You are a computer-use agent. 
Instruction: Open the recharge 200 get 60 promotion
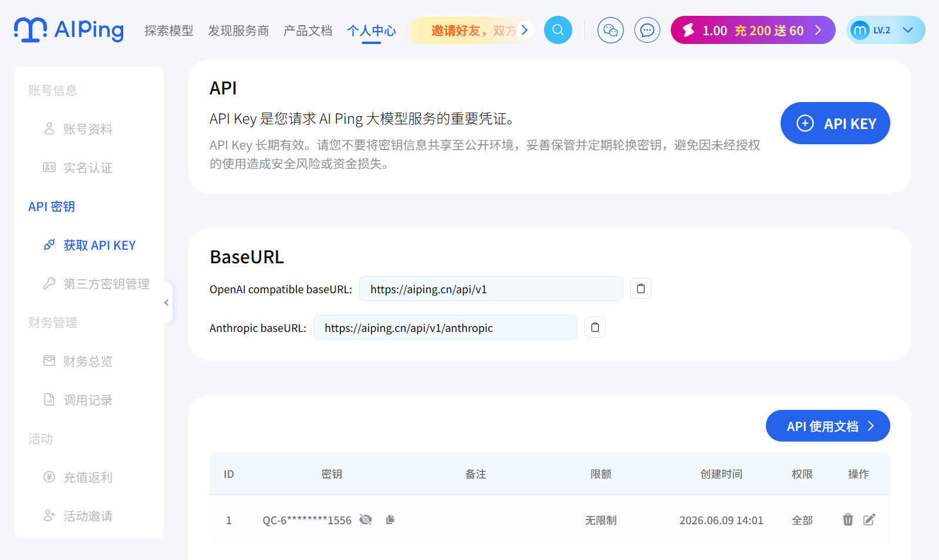(769, 30)
